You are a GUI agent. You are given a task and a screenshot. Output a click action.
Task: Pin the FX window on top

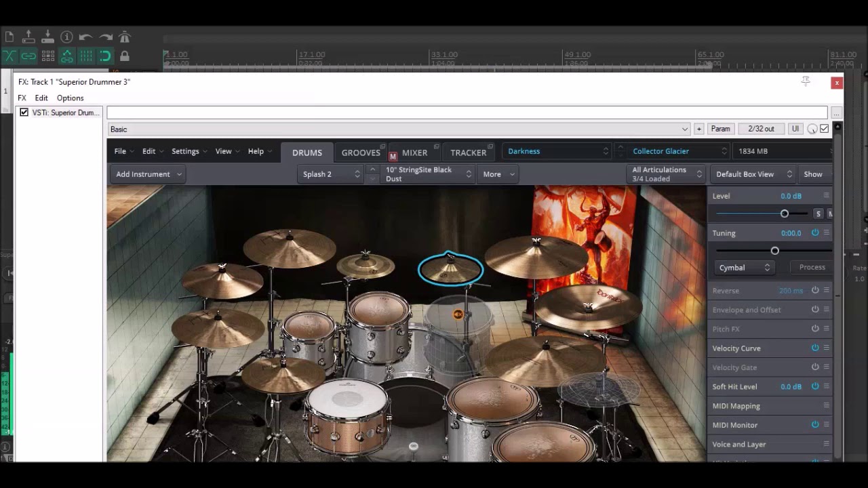(x=806, y=81)
